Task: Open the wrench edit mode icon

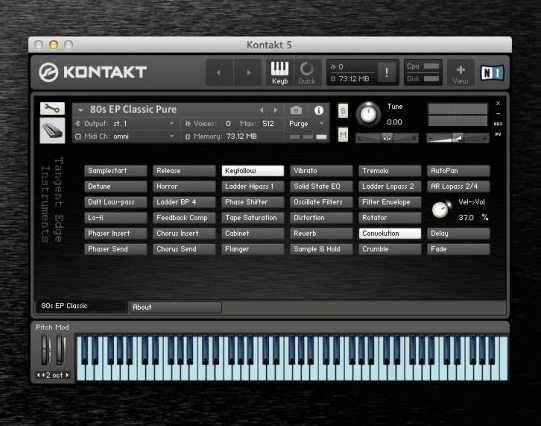Action: (52, 109)
